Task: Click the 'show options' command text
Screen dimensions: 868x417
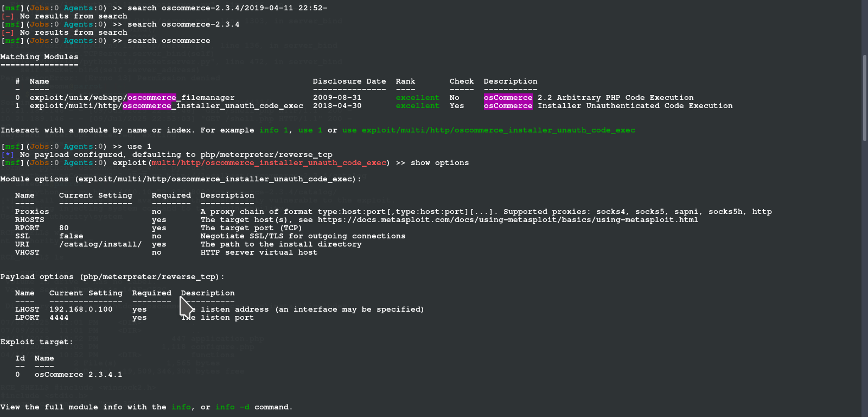Action: (440, 163)
